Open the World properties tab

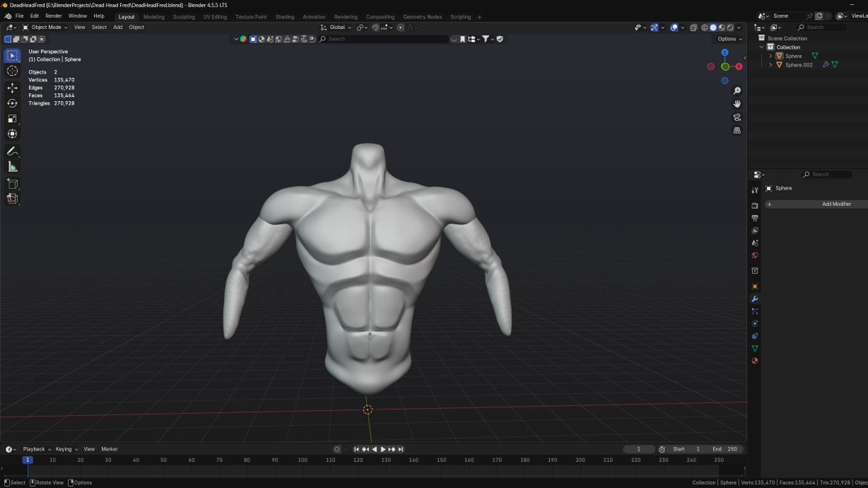pos(754,255)
